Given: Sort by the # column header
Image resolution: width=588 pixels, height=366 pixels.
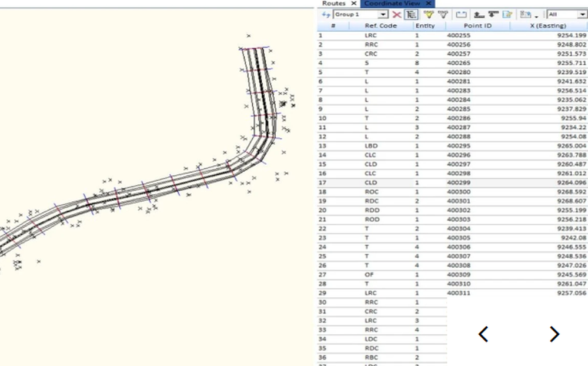Looking at the screenshot, I should tap(333, 26).
